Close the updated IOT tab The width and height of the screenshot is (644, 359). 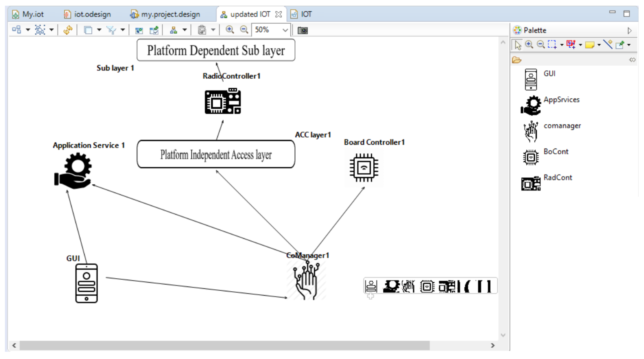tap(278, 14)
